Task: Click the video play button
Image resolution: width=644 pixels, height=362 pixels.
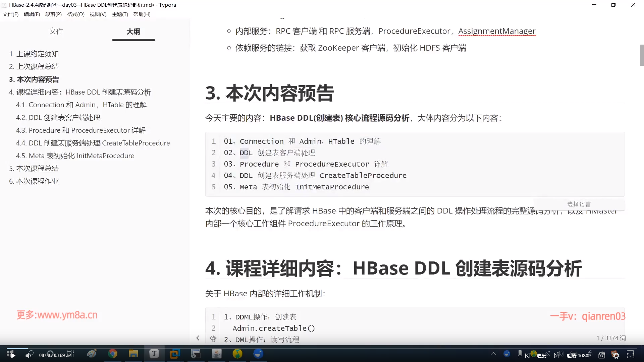Action: pos(13,355)
